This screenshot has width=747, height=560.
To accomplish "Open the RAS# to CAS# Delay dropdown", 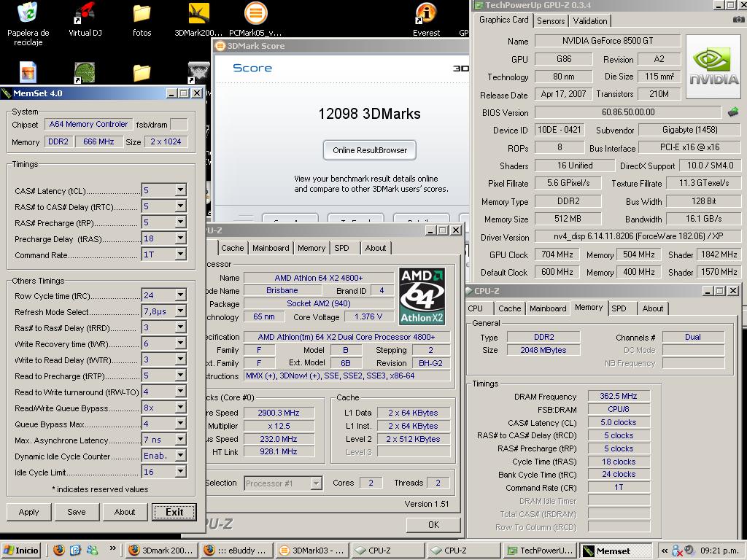I will (181, 206).
